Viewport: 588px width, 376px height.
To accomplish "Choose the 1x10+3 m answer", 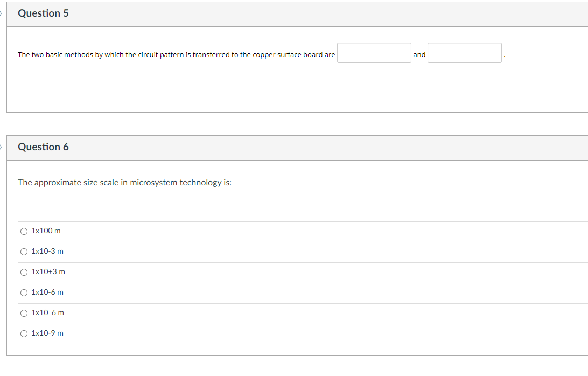I will click(x=24, y=273).
